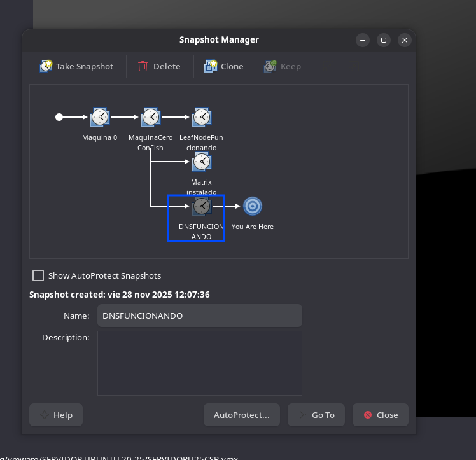Click inside the Description text area
Viewport: 476px width, 460px height.
(200, 363)
